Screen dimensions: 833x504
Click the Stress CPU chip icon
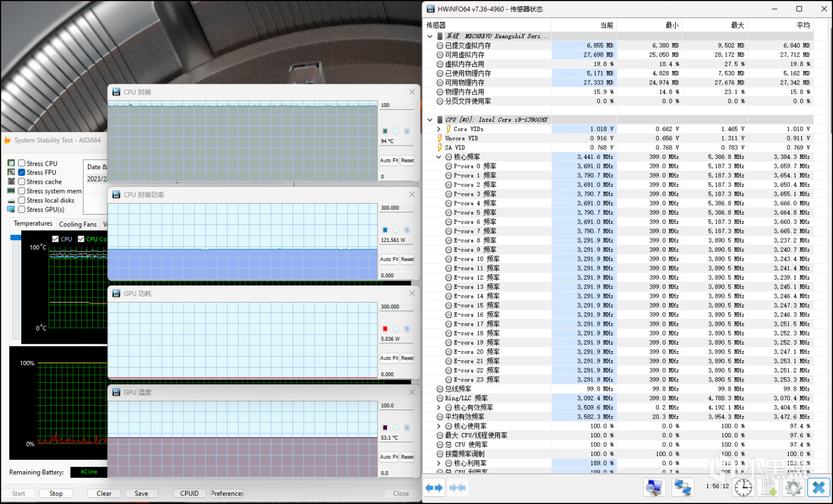click(11, 163)
